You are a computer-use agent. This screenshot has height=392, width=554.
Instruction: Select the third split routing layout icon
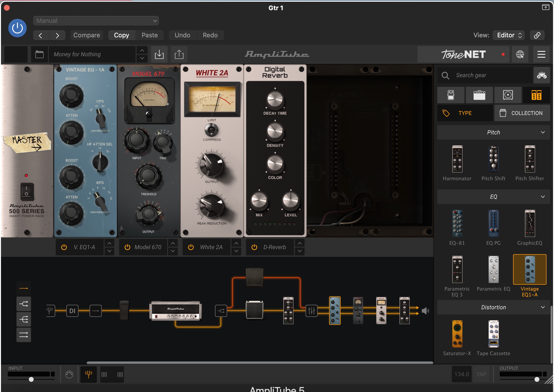(x=24, y=319)
